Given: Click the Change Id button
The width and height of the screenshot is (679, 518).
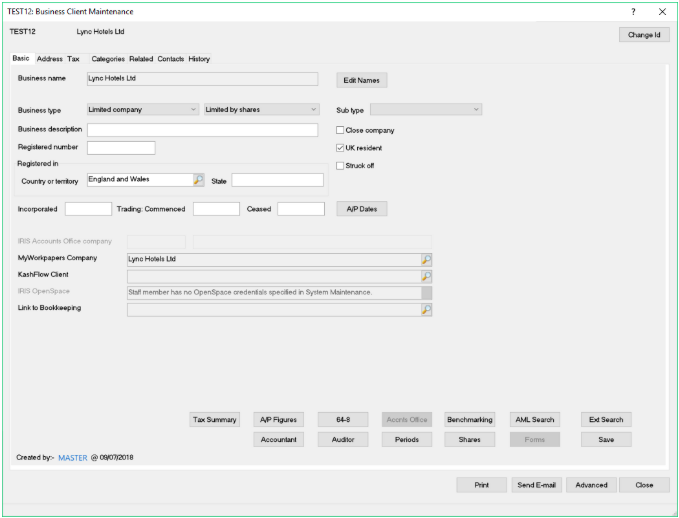Looking at the screenshot, I should click(x=644, y=35).
